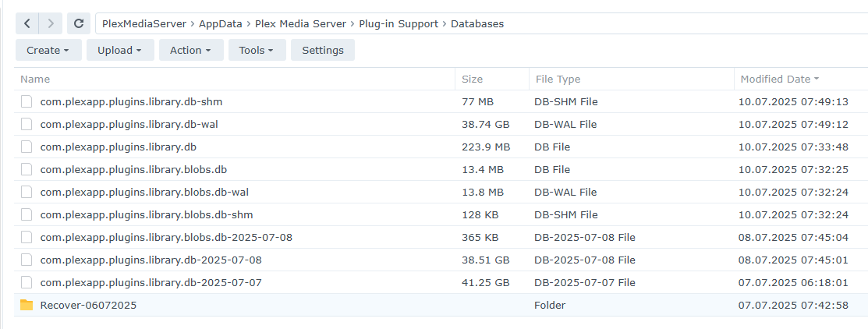Click the Name column header

click(35, 79)
